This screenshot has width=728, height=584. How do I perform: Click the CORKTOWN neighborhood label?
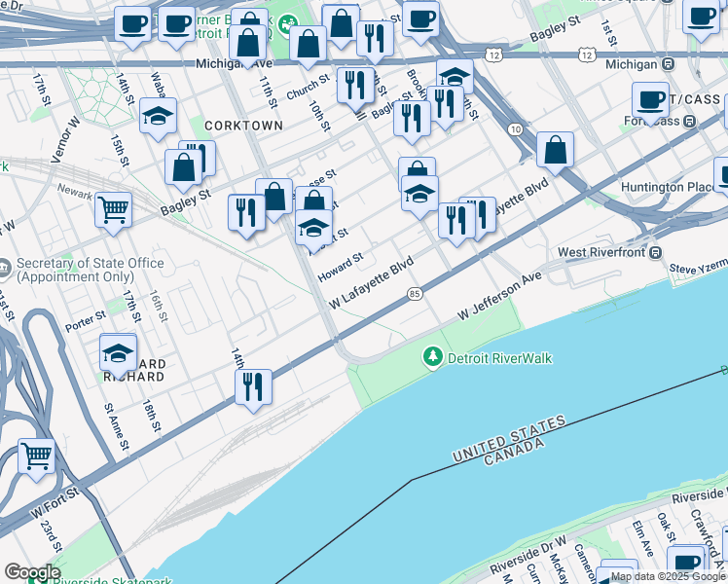[x=243, y=126]
